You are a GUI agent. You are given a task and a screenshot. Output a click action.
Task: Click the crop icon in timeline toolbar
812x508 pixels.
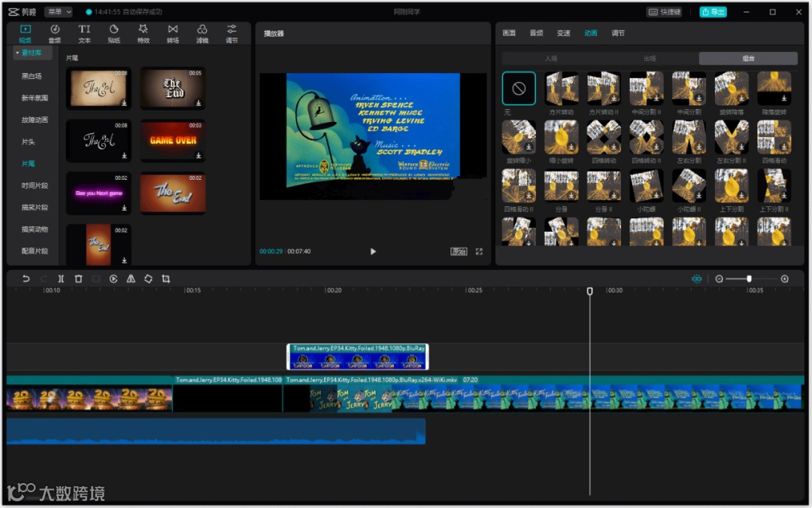pos(165,279)
